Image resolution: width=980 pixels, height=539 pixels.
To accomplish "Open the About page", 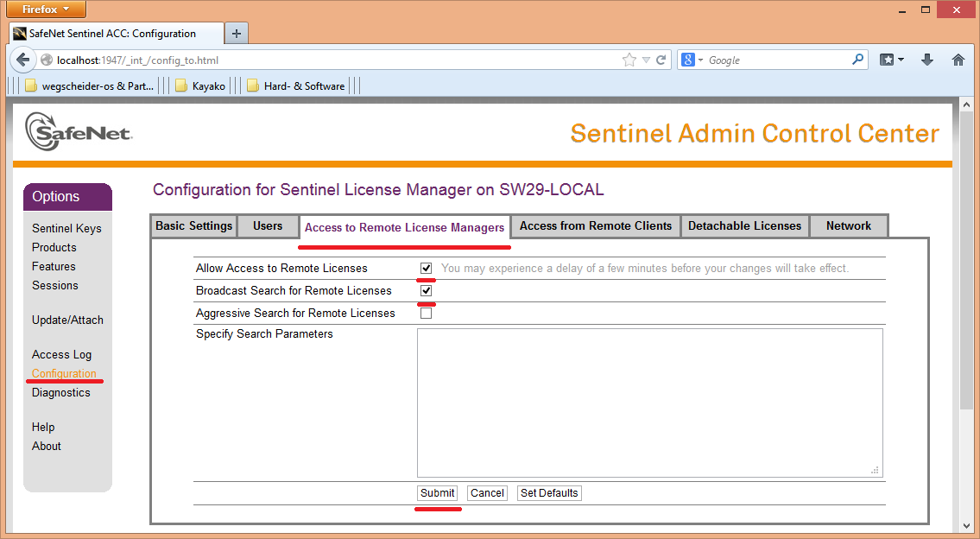I will click(47, 446).
